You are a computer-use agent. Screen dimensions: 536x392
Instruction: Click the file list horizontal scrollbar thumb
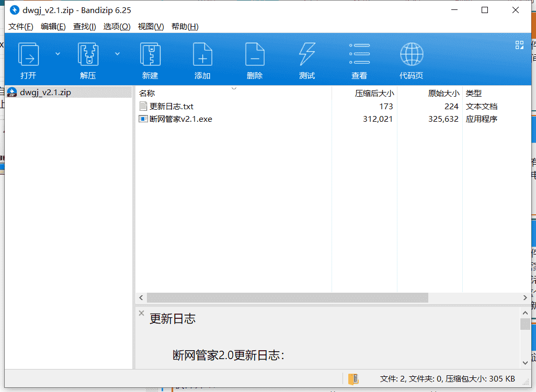point(288,298)
